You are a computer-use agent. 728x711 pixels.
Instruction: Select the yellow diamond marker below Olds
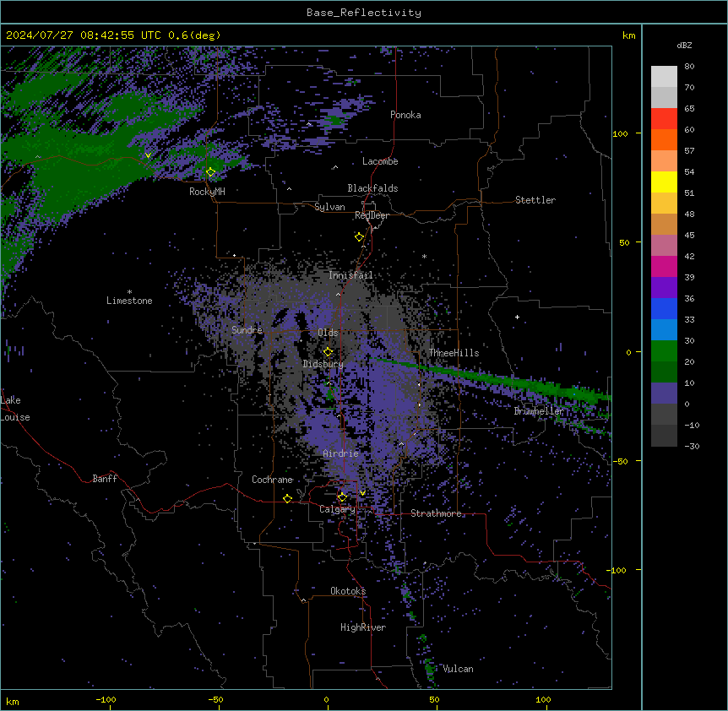click(328, 351)
